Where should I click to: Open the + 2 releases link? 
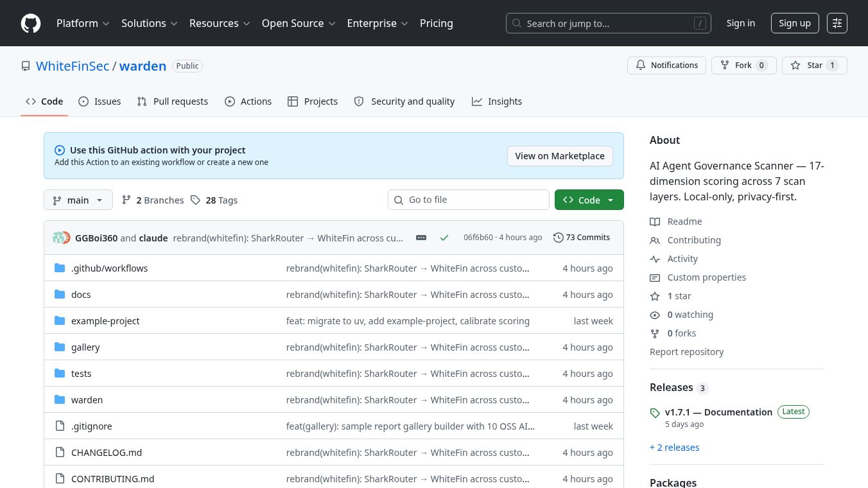tap(674, 448)
